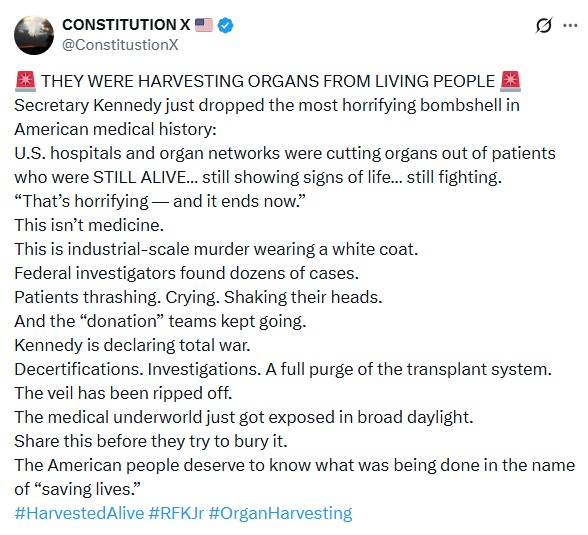Click the siren emoji before THEY WERE
Viewport: 588px width, 535px height.
[25, 81]
